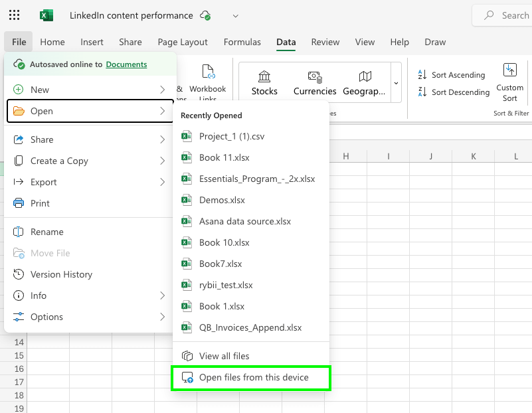This screenshot has height=413, width=532.
Task: Click the Export arrow icon
Action: tap(19, 182)
